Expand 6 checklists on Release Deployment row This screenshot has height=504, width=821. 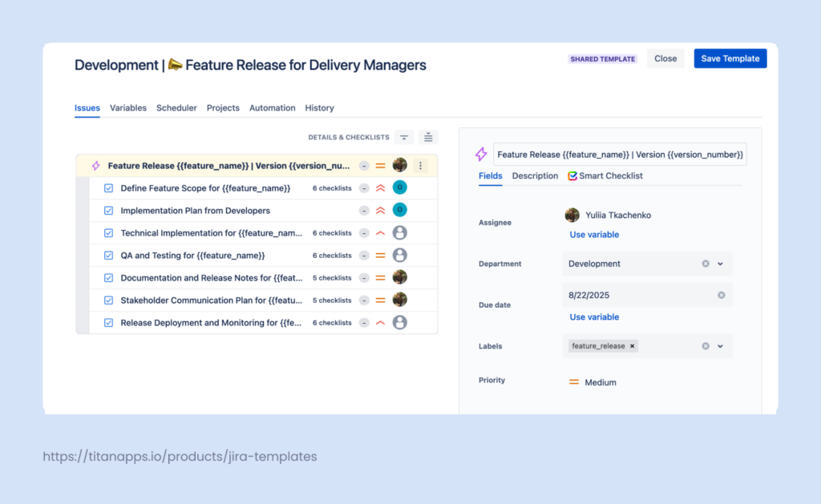(332, 323)
